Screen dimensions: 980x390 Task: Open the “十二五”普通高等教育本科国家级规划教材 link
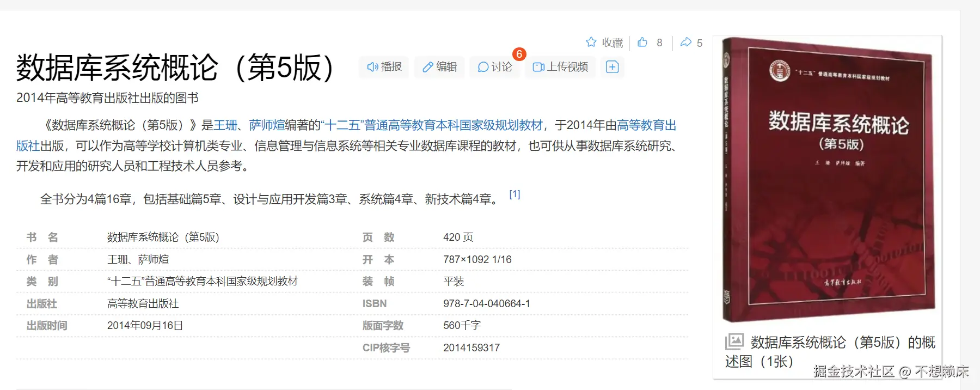point(432,125)
